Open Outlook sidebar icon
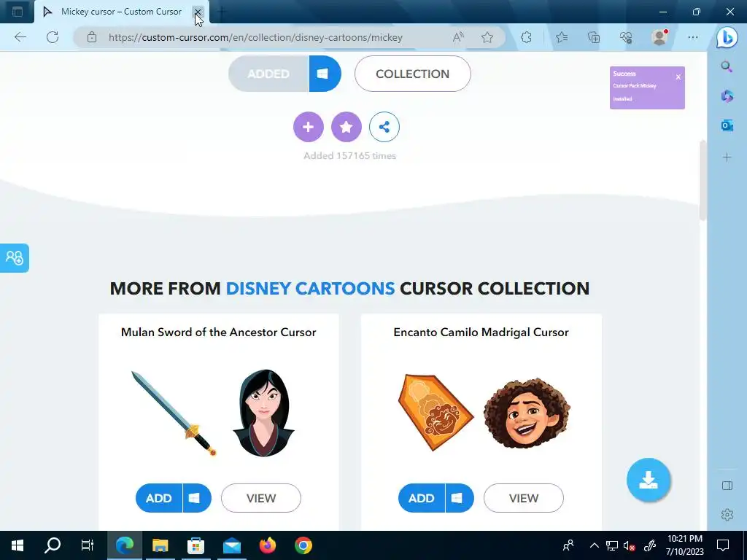The height and width of the screenshot is (560, 747). point(727,125)
